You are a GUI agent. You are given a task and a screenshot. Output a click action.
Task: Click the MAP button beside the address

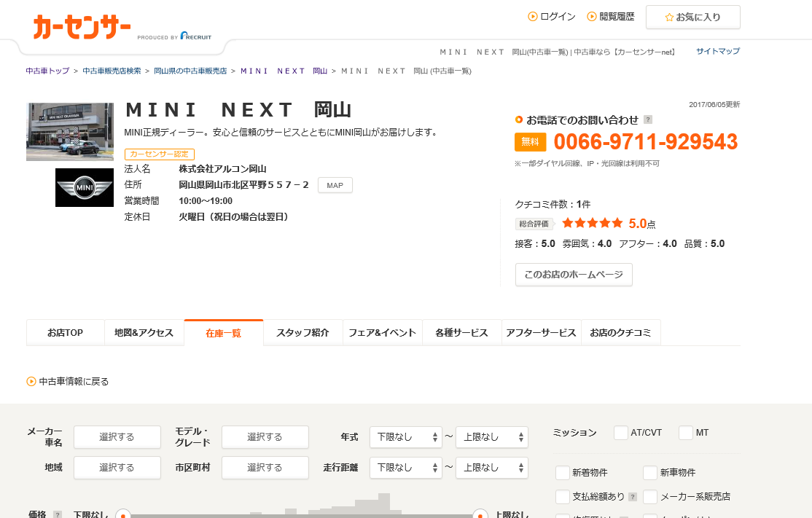click(335, 185)
